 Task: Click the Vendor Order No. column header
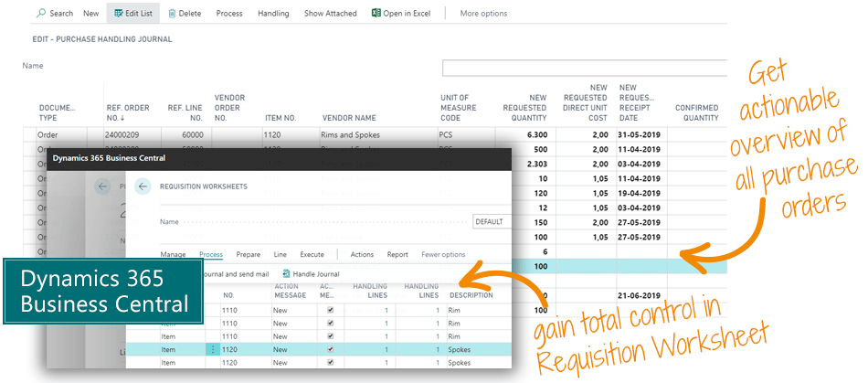(x=229, y=108)
